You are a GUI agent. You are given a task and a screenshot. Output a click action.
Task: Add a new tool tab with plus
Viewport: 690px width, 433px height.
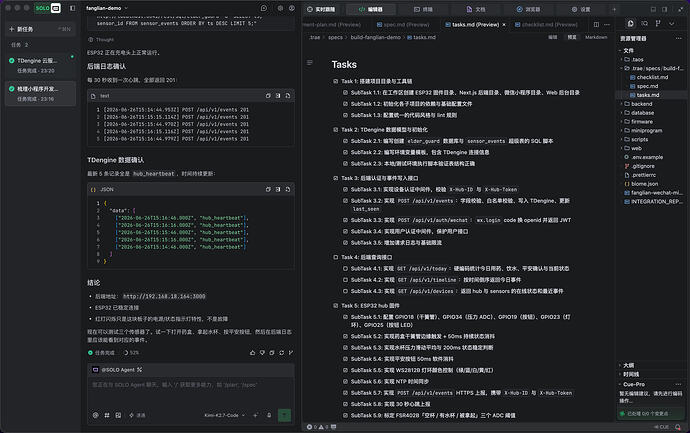pos(614,9)
